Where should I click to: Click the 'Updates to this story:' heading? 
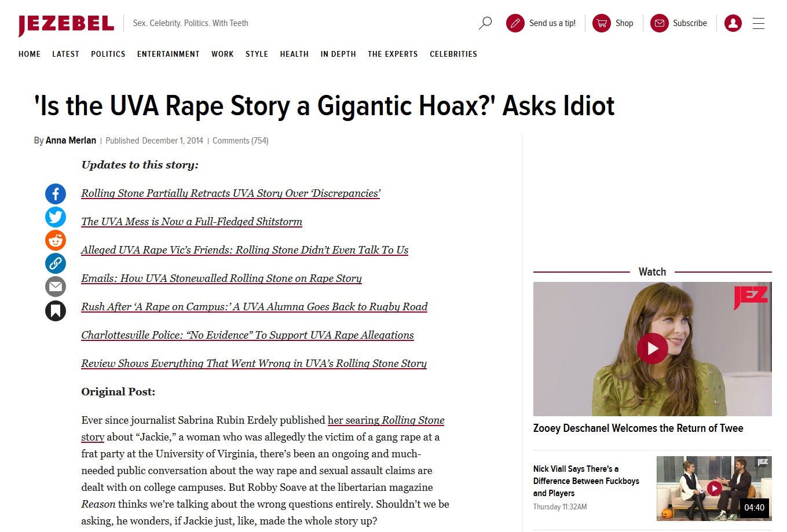140,165
